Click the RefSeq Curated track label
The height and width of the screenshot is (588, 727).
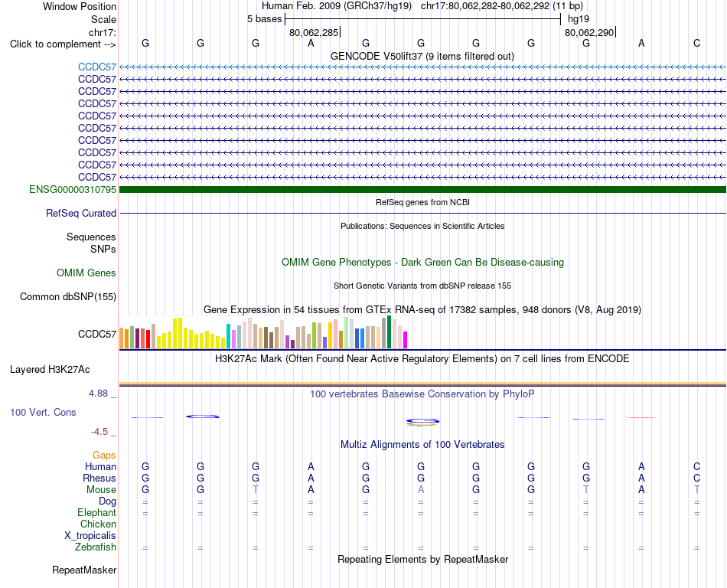click(x=81, y=213)
